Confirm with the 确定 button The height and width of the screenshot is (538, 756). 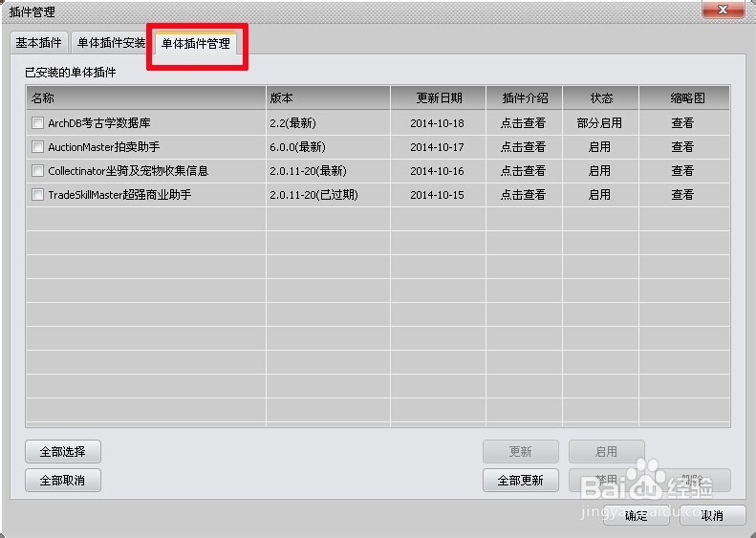(x=636, y=515)
